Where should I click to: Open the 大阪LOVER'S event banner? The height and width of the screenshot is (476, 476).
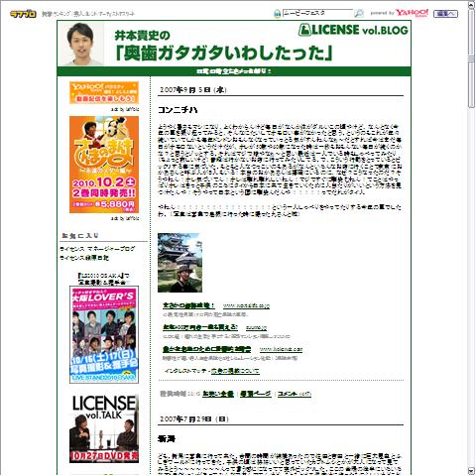coord(104,334)
